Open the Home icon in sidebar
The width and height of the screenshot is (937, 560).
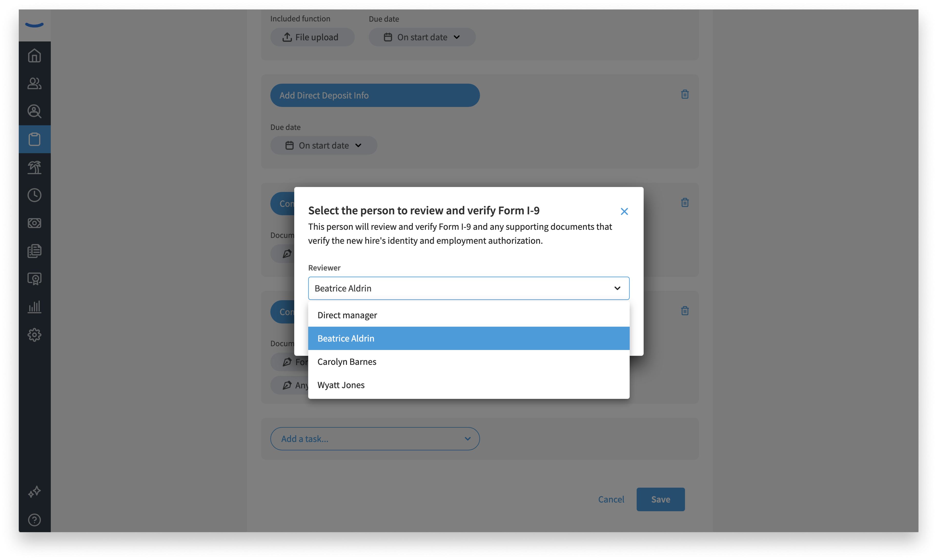tap(34, 55)
